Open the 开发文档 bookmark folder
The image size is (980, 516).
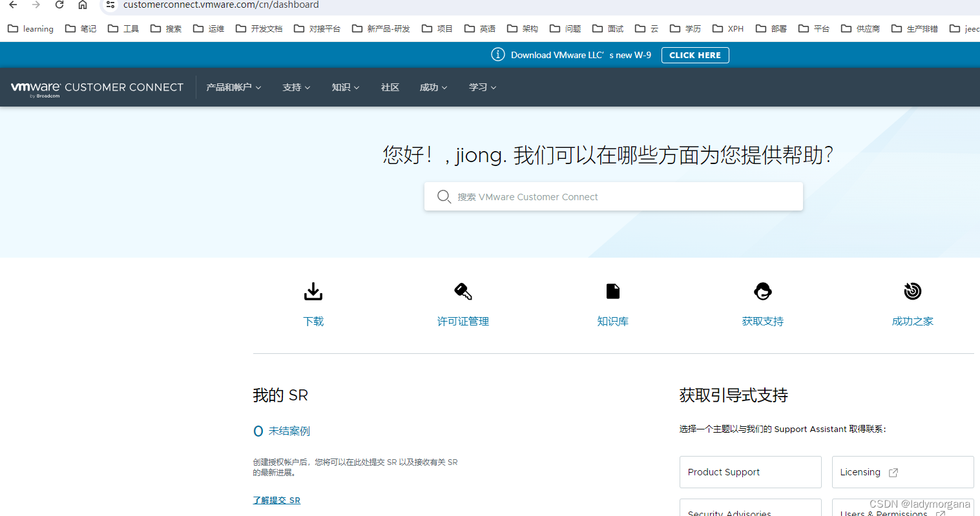[259, 28]
